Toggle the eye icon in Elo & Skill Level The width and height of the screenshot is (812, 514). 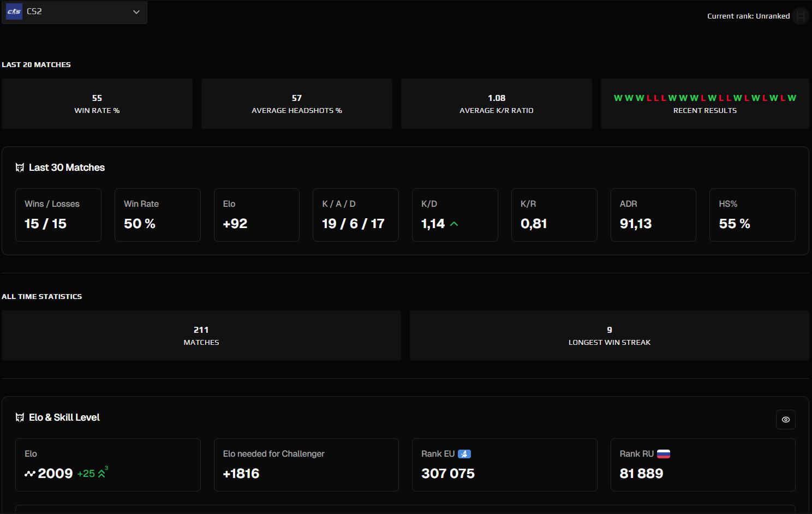786,419
